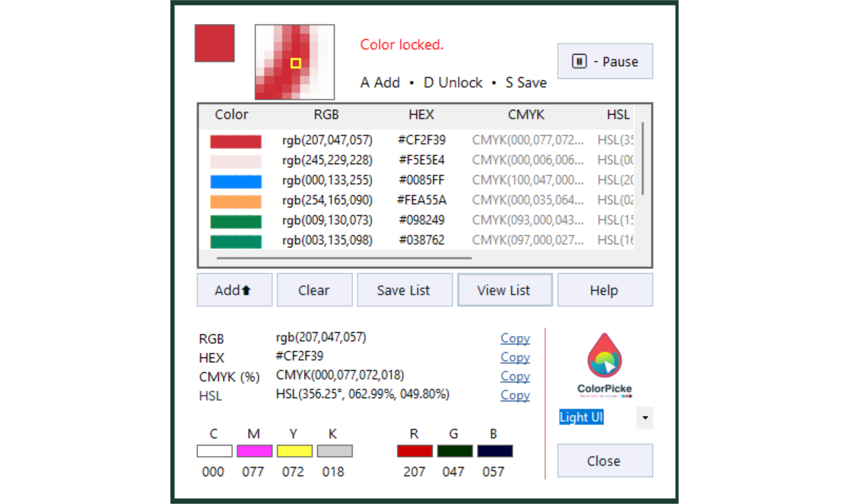Copy the CMYK value
The height and width of the screenshot is (504, 849).
tap(515, 376)
